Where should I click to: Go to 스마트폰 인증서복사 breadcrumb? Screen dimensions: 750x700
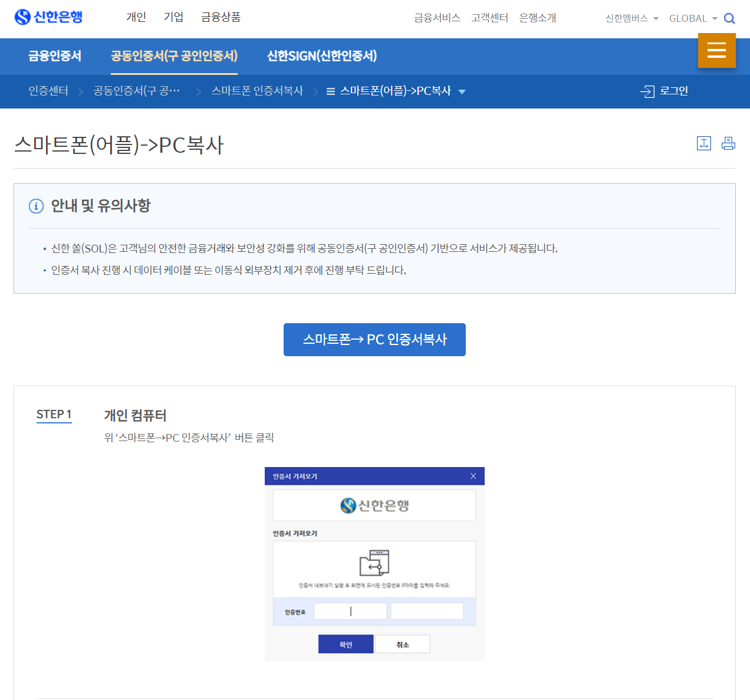257,91
